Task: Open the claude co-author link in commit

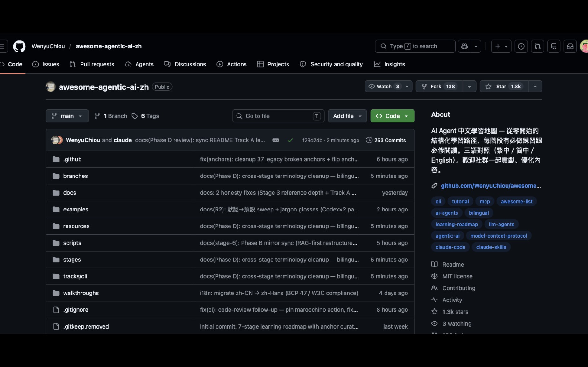Action: pyautogui.click(x=123, y=140)
